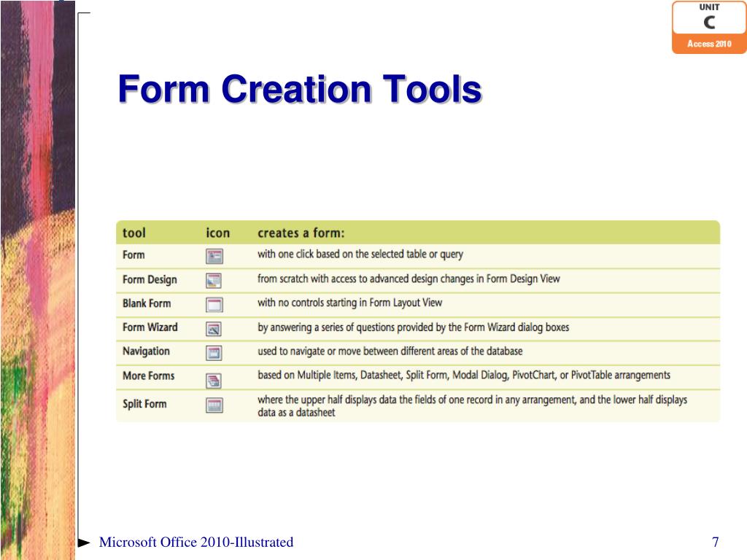Image resolution: width=747 pixels, height=560 pixels.
Task: Click 'where the upper half displays data' description
Action: 472,405
